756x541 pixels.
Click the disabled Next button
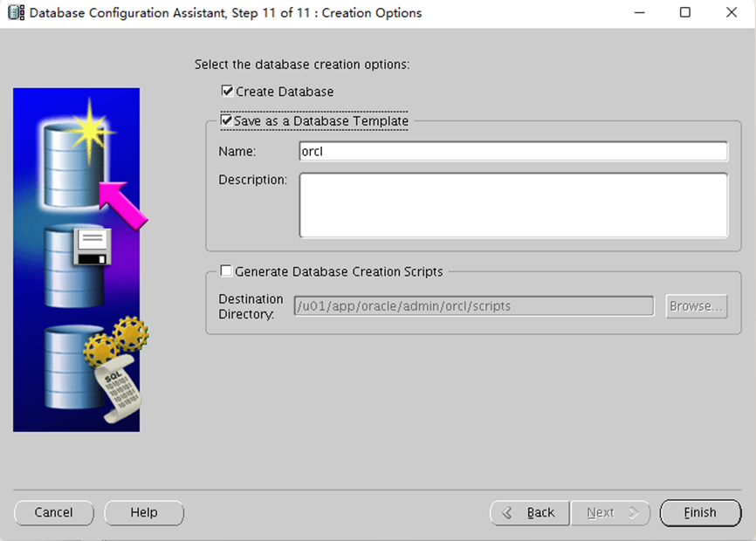[x=610, y=512]
